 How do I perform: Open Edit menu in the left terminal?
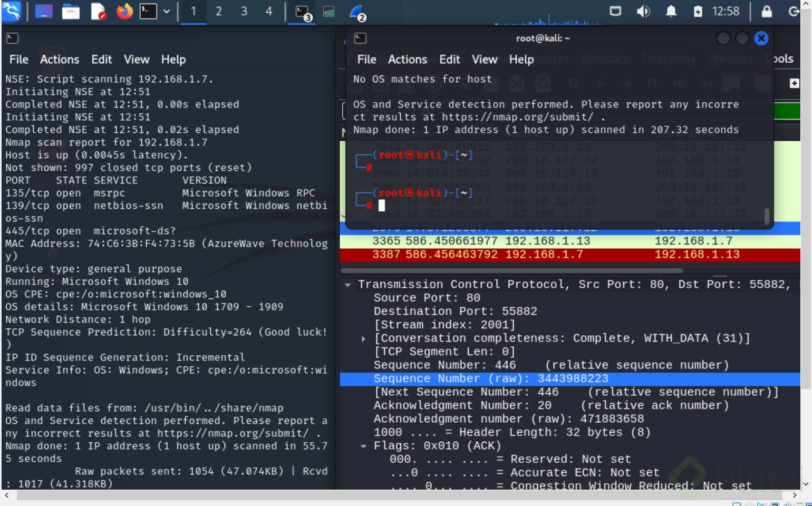tap(102, 60)
